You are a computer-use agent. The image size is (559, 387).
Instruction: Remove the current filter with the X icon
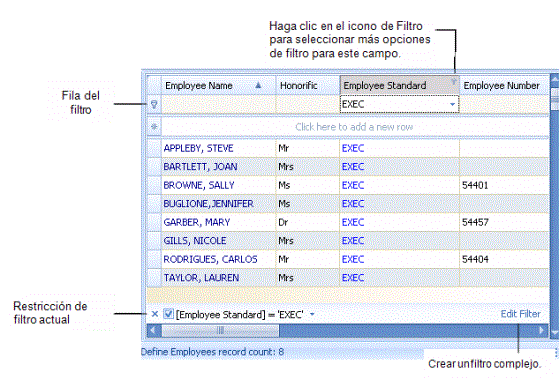click(x=155, y=314)
